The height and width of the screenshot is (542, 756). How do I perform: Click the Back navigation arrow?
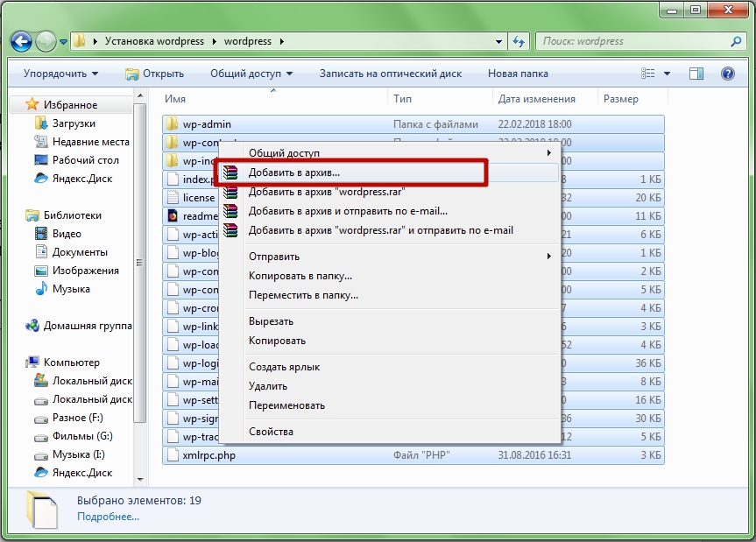21,41
